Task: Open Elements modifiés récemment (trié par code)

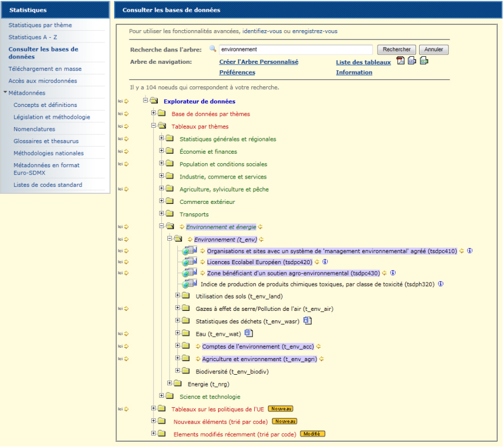Action: coord(235,434)
